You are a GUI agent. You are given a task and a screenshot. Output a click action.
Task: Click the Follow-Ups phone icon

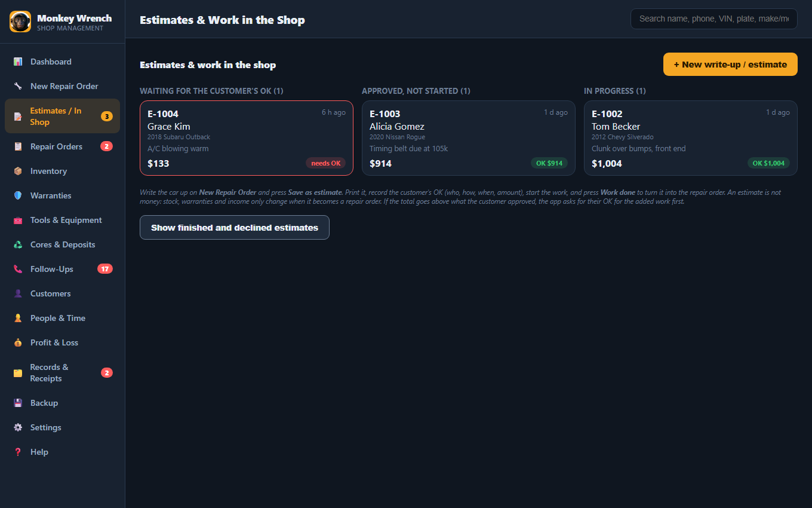(18, 269)
